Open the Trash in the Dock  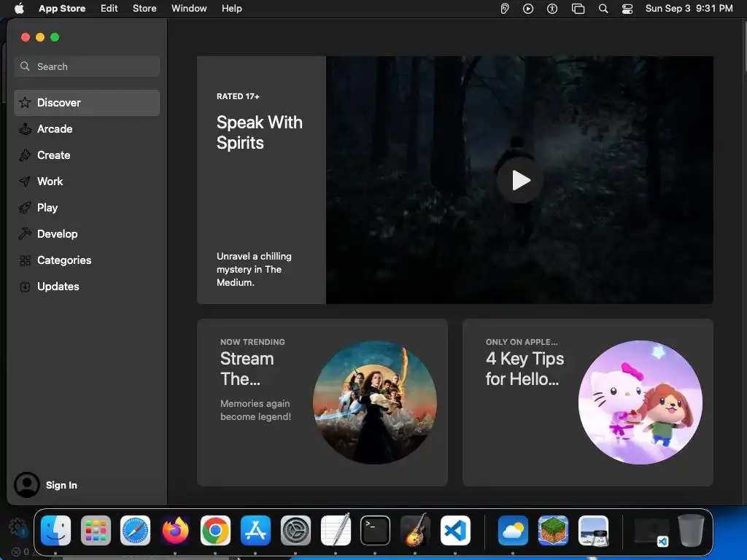click(692, 530)
